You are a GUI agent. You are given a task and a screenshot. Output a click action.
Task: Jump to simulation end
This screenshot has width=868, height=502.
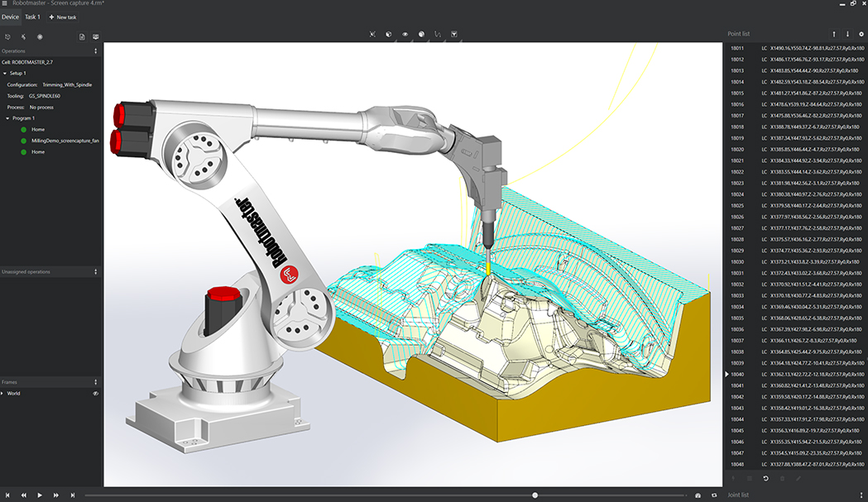click(x=73, y=495)
